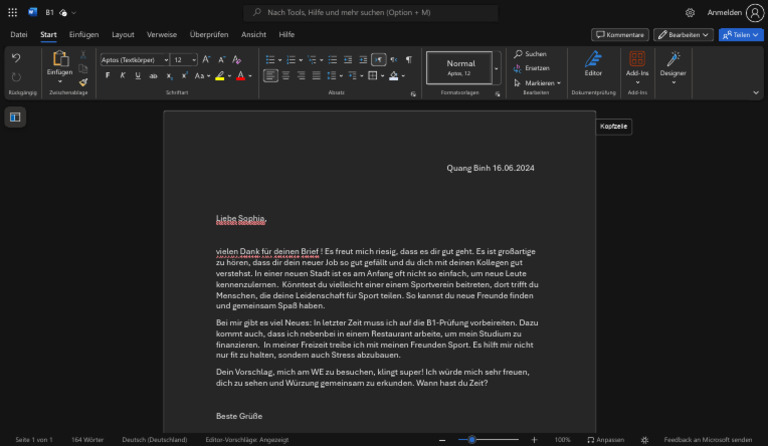768x446 pixels.
Task: Start a bulleted list
Action: click(x=272, y=60)
